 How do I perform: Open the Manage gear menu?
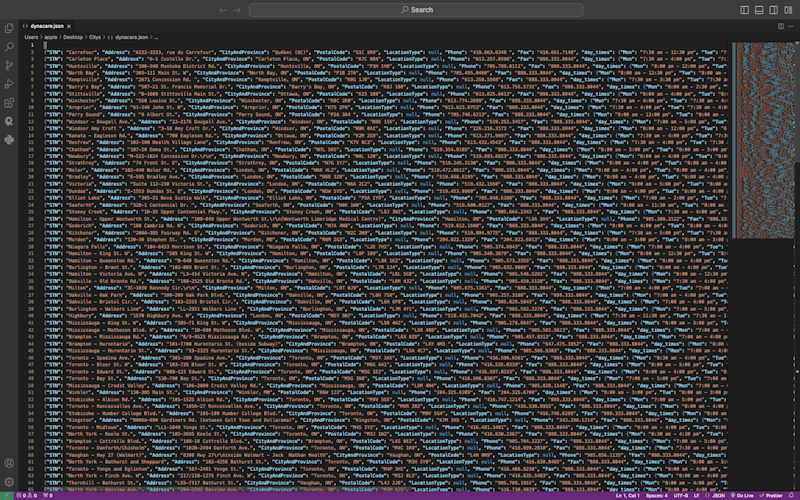9,482
